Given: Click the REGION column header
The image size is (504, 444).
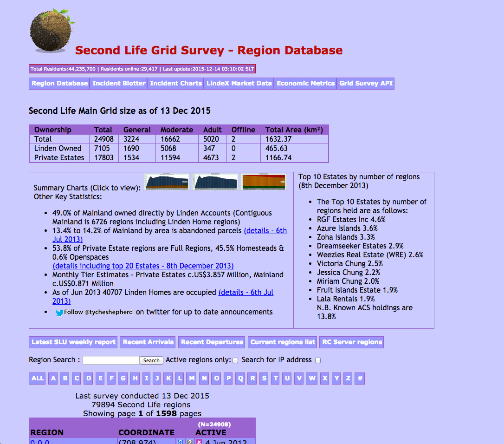Looking at the screenshot, I should (x=47, y=432).
